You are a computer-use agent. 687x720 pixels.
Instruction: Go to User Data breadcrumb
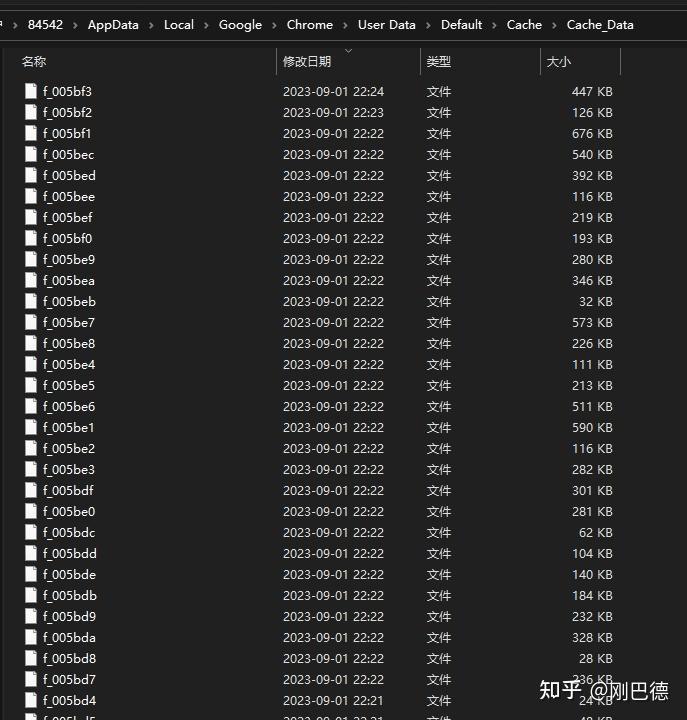387,24
